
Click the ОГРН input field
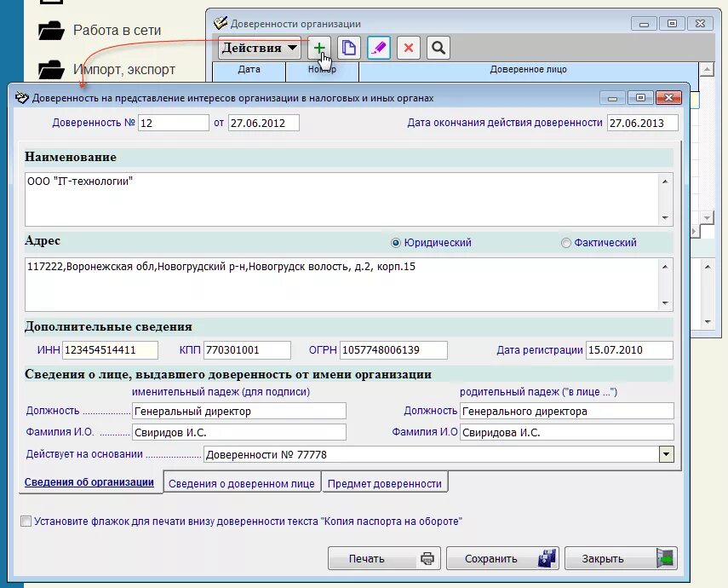[393, 350]
